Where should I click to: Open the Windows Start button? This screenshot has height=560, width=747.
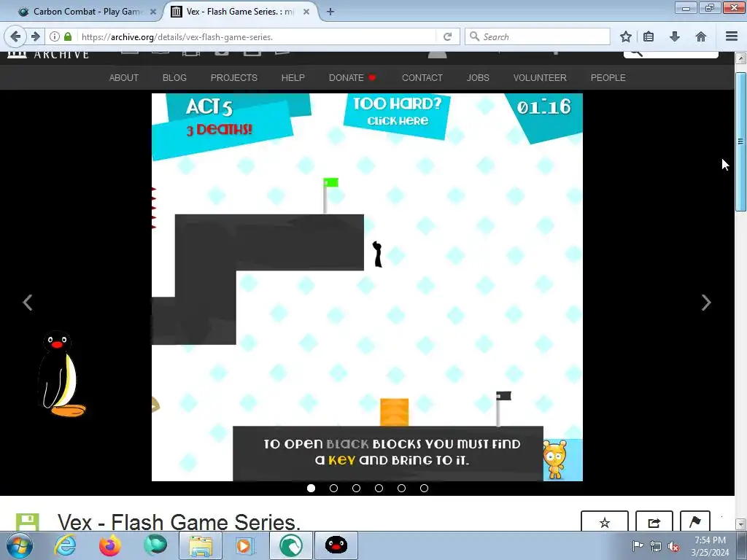20,545
